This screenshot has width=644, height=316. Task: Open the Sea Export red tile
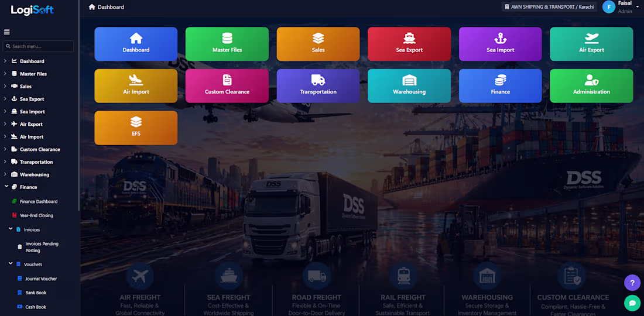[x=409, y=44]
